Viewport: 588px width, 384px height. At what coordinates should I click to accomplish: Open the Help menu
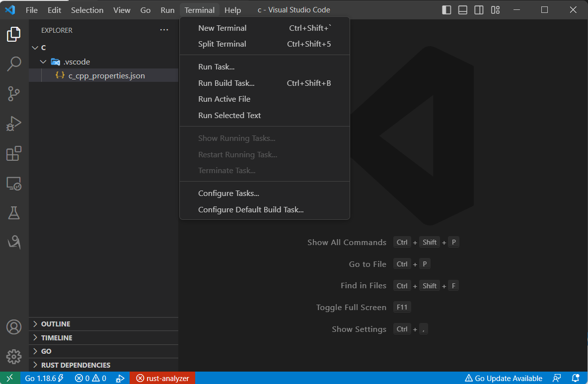click(232, 10)
